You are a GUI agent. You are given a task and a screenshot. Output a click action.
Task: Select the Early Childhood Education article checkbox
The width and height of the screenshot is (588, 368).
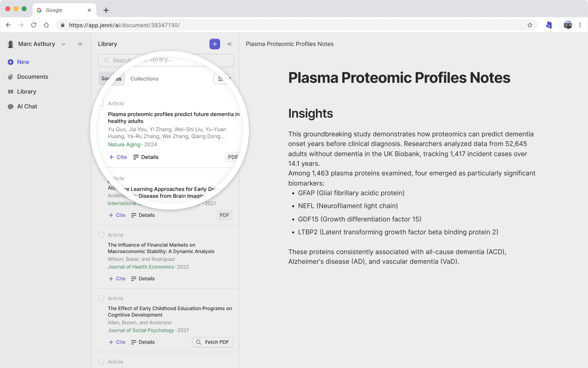tap(101, 298)
